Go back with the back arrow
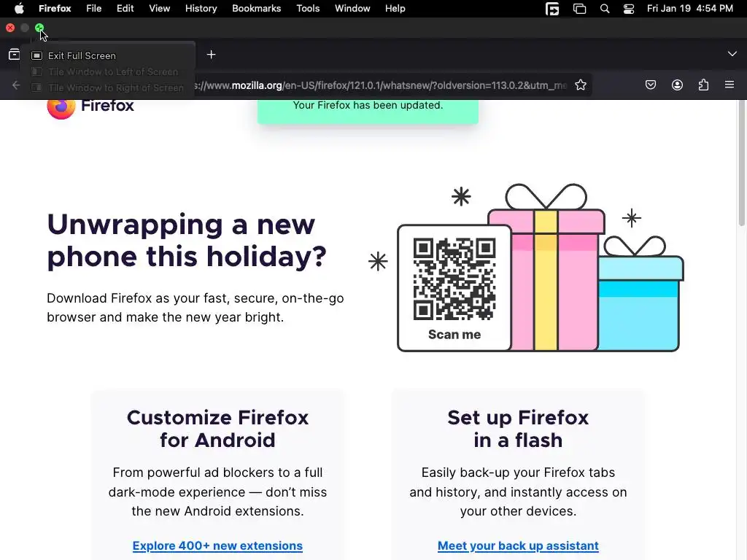The width and height of the screenshot is (747, 560). coord(16,85)
